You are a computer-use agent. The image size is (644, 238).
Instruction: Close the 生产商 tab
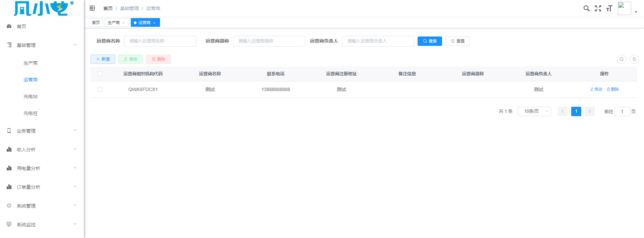tap(123, 23)
